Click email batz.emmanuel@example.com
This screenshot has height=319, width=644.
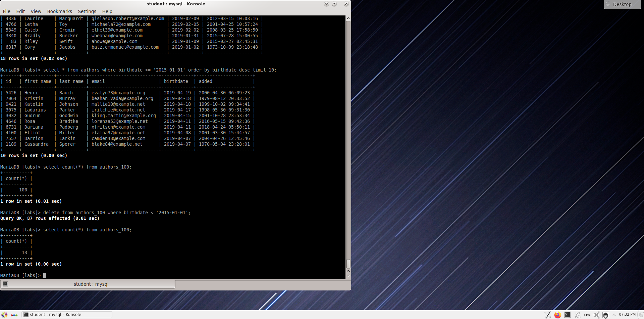(x=125, y=47)
